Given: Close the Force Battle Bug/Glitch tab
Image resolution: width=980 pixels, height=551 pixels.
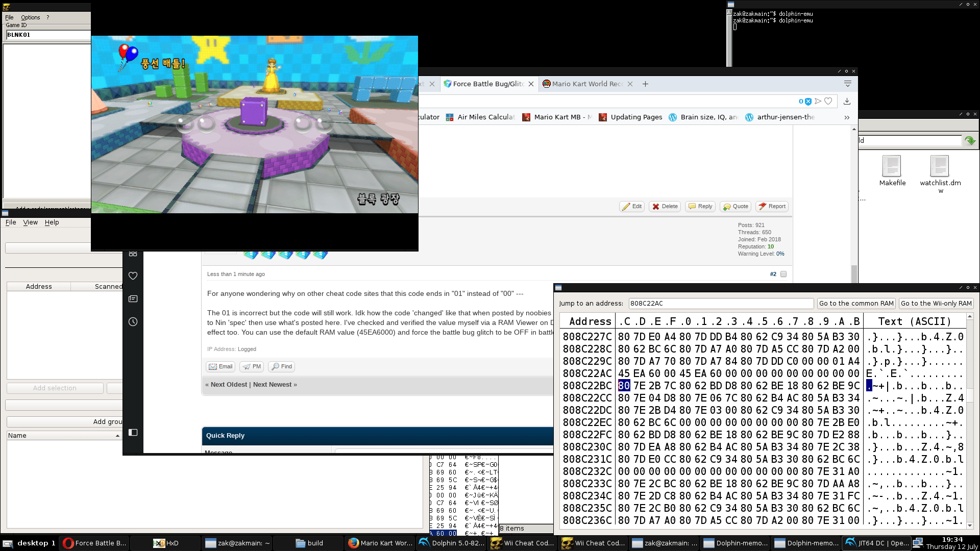Looking at the screenshot, I should tap(531, 84).
